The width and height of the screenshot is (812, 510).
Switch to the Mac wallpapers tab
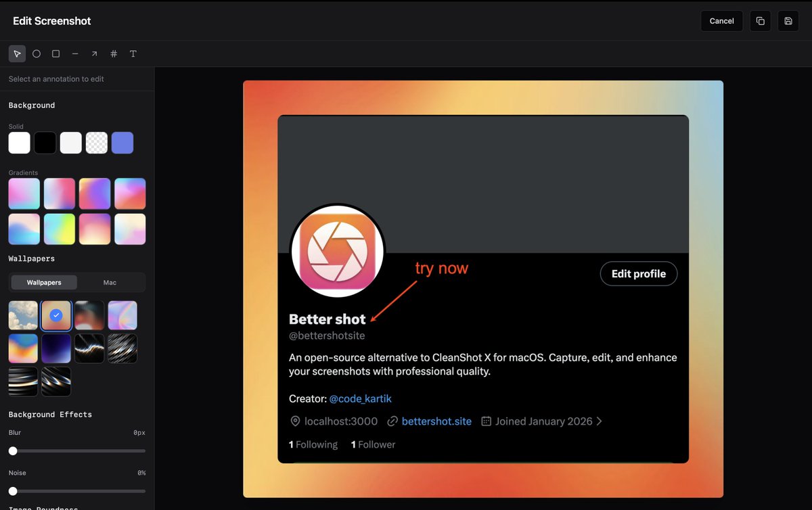tap(110, 282)
